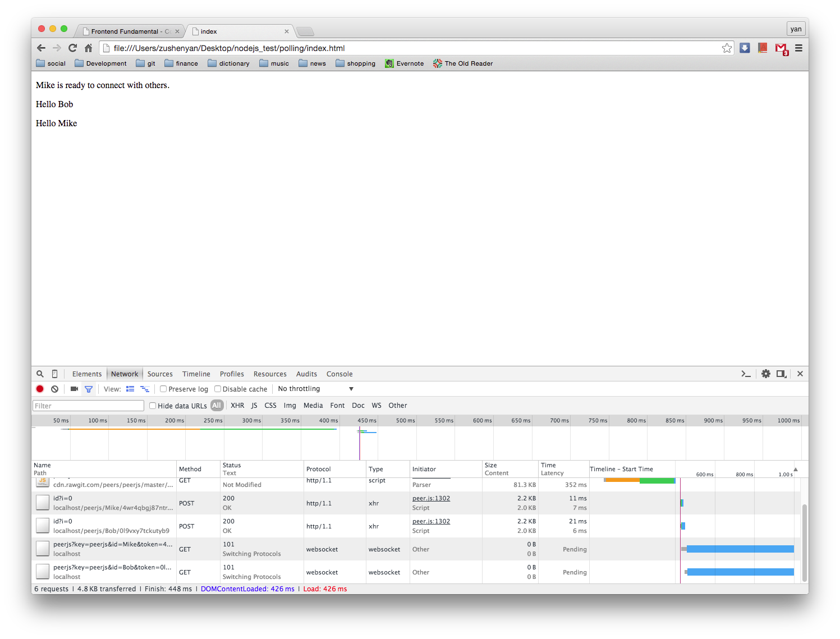Toggle DevTools device mode icon

(54, 374)
